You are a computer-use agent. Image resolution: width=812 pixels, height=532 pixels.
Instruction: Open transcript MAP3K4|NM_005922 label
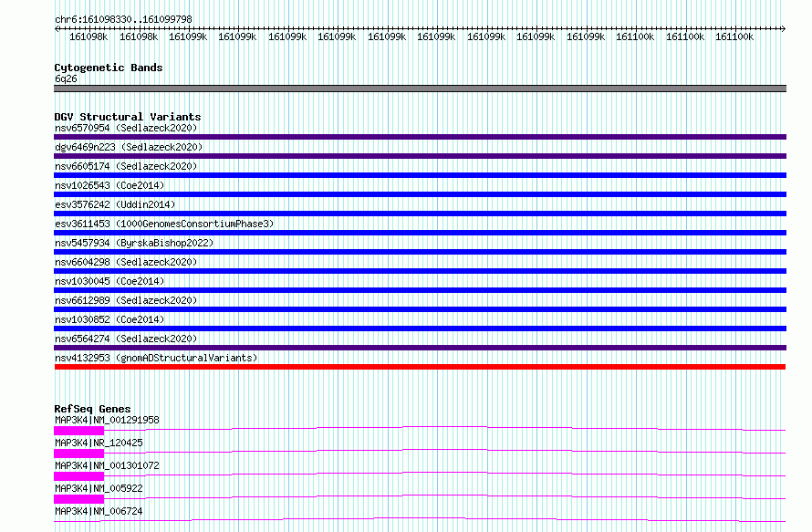[99, 488]
